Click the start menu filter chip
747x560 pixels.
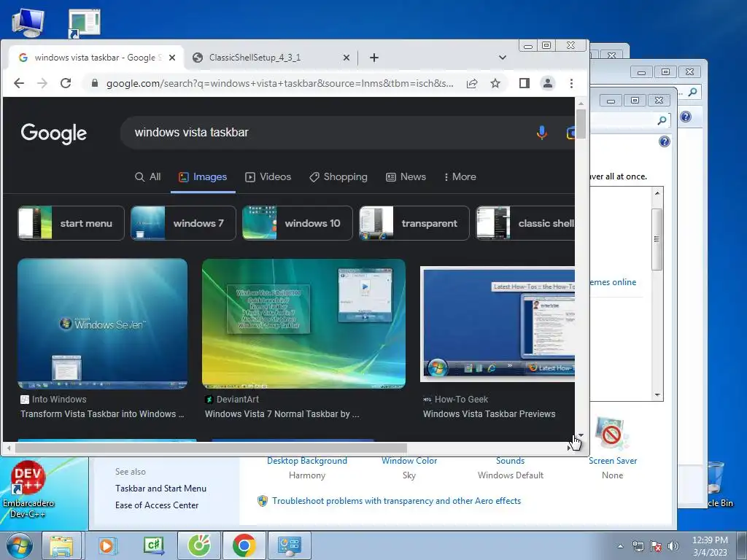click(71, 223)
